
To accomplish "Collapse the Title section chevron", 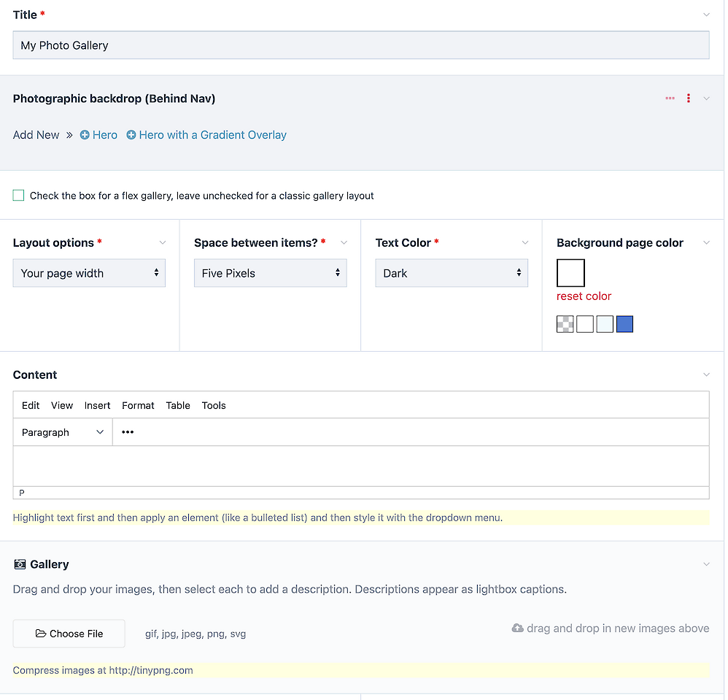I will point(706,15).
